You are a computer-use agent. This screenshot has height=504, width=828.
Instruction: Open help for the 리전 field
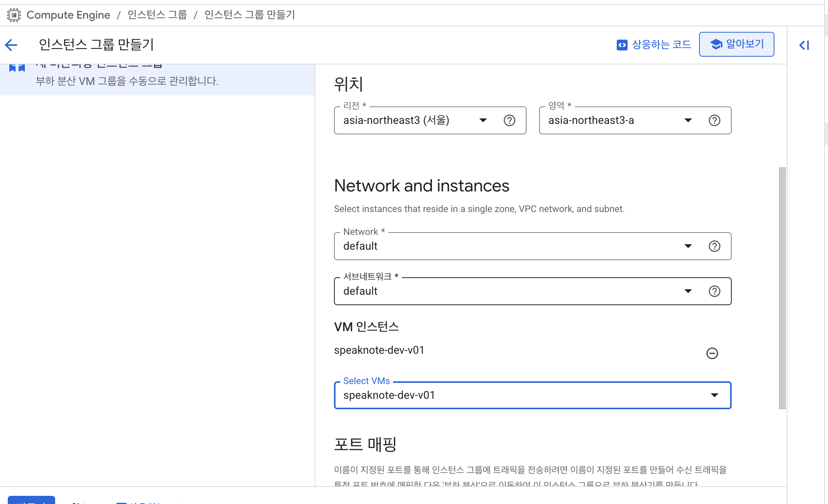click(x=509, y=120)
